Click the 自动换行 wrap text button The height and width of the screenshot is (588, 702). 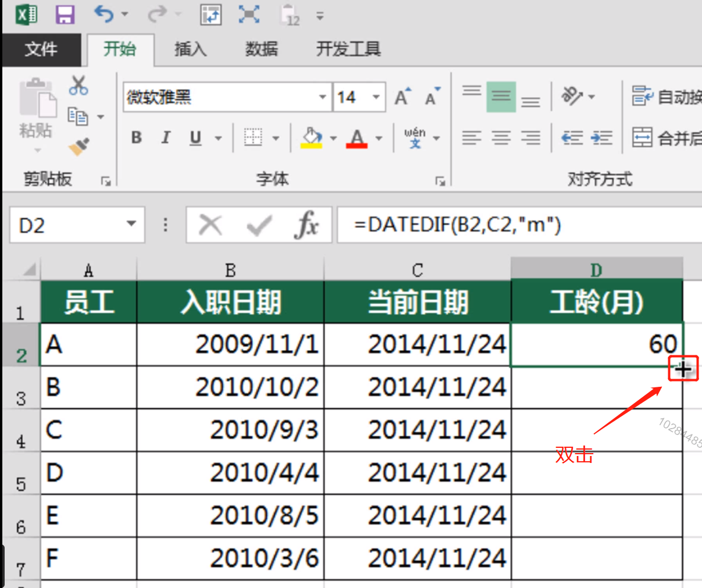[x=667, y=97]
